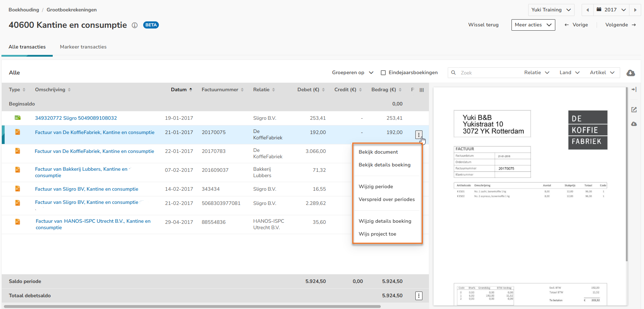The width and height of the screenshot is (644, 309).
Task: Click next year arrow after 2017
Action: pos(635,10)
